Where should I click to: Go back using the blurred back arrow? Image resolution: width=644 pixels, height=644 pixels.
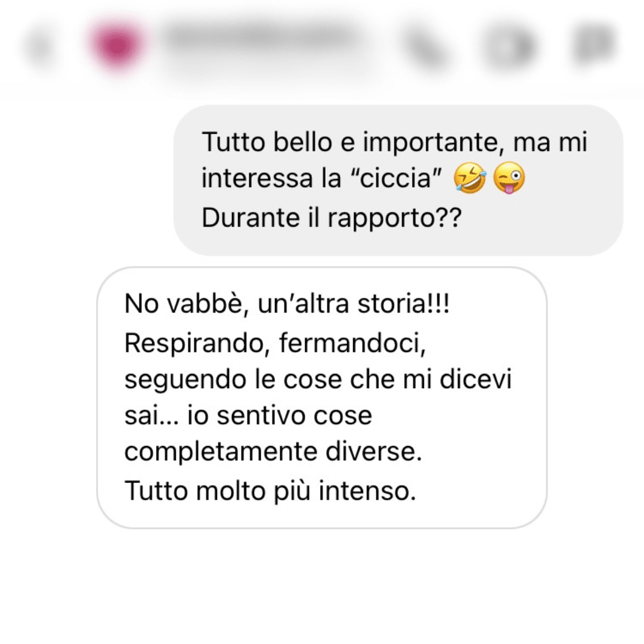click(41, 46)
